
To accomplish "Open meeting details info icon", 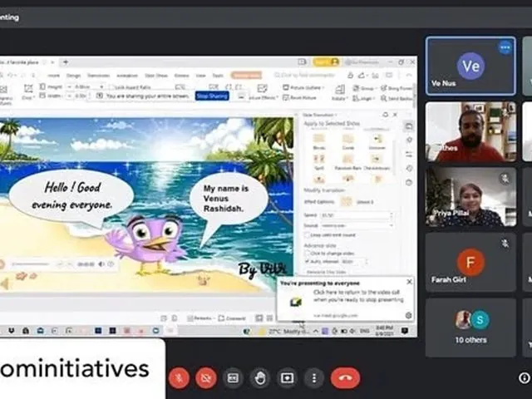I will (525, 377).
